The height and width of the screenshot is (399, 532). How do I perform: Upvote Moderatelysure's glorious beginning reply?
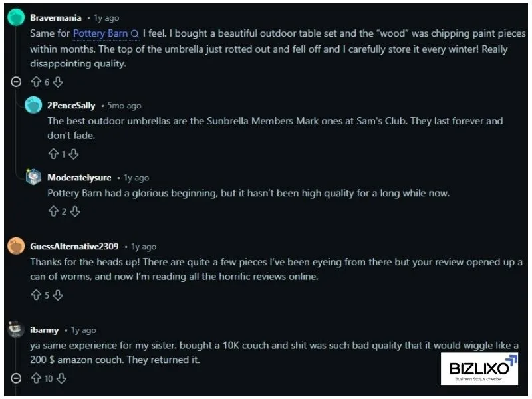(53, 211)
